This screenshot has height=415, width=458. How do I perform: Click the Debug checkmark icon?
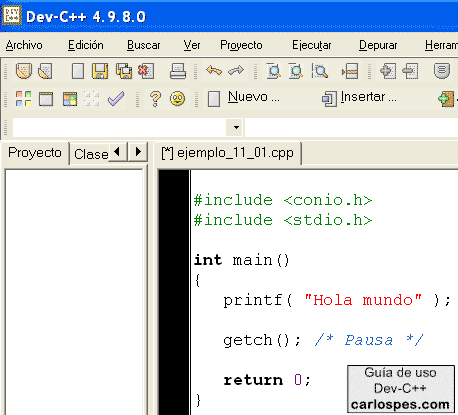click(x=116, y=99)
